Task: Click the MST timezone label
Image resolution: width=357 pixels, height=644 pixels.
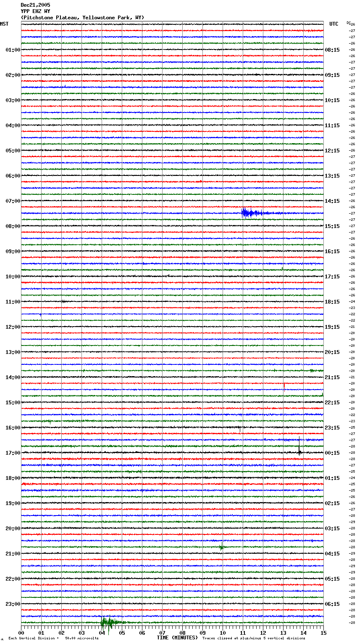Action: pyautogui.click(x=4, y=24)
